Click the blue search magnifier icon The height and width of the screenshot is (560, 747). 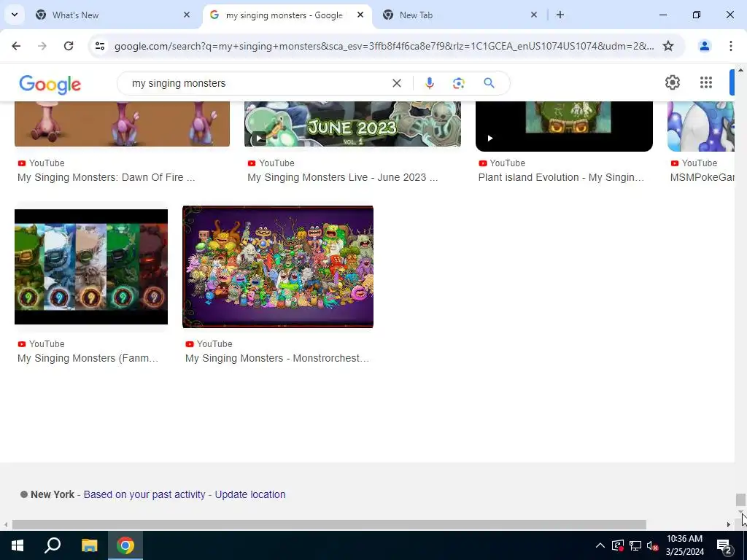(489, 83)
